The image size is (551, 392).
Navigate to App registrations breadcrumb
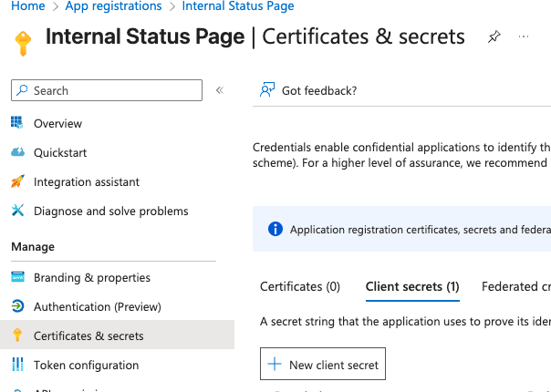tap(113, 6)
